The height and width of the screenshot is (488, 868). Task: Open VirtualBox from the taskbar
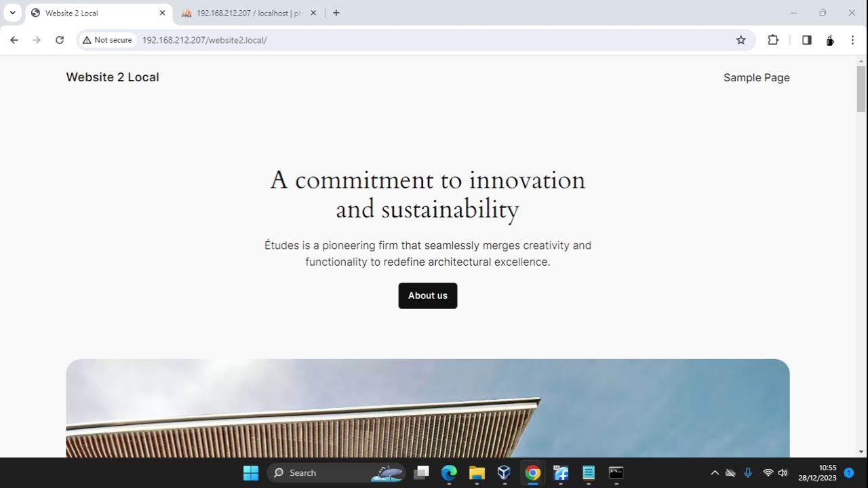(504, 472)
